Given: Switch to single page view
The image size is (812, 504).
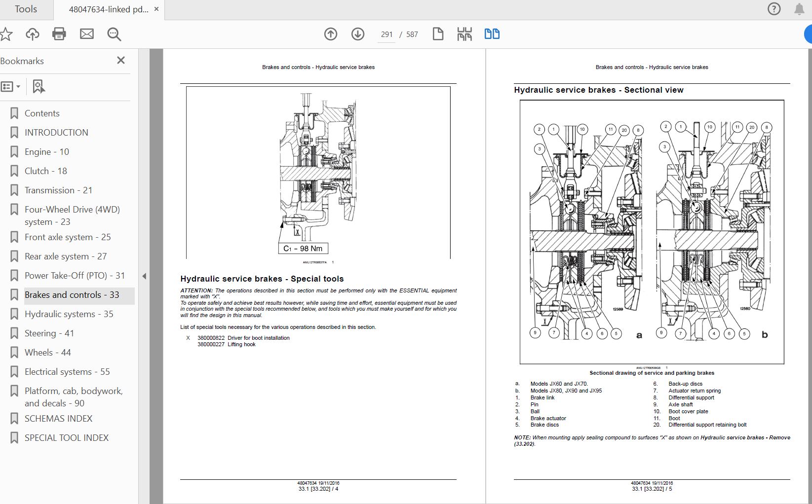Looking at the screenshot, I should coord(438,34).
